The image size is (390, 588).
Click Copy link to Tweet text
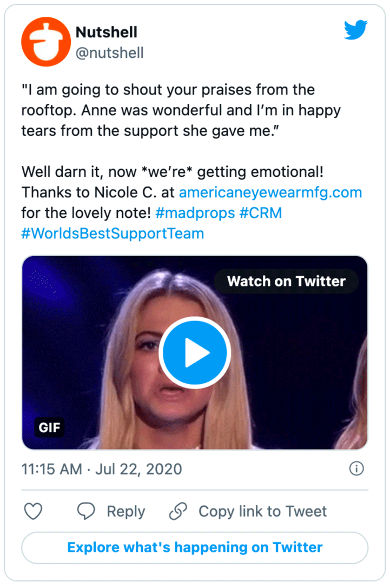[263, 511]
